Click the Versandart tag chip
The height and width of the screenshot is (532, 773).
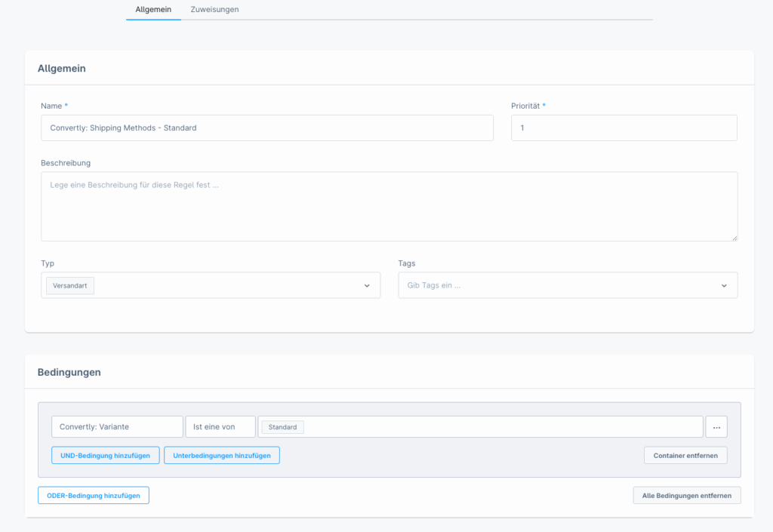tap(70, 286)
